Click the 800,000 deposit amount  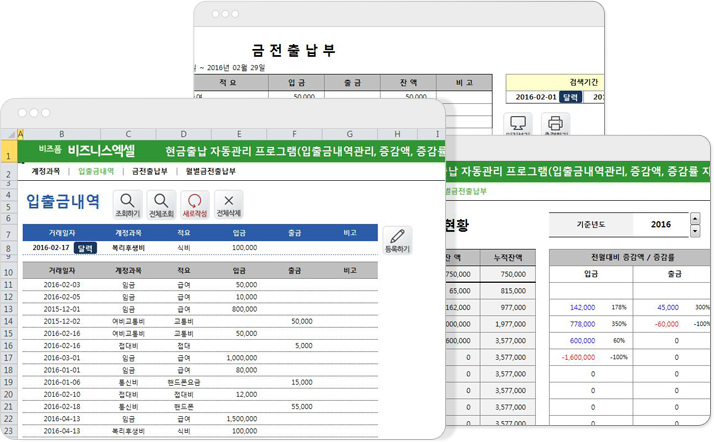(245, 309)
